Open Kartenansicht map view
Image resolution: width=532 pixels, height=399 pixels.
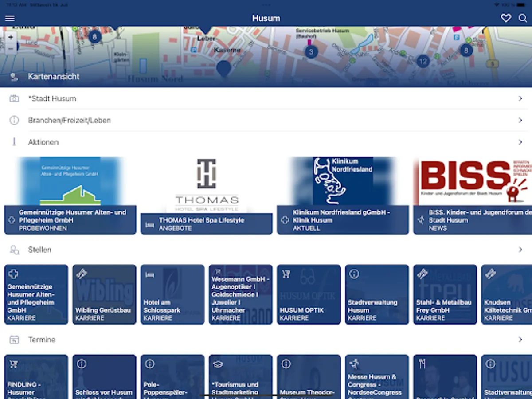tap(54, 76)
